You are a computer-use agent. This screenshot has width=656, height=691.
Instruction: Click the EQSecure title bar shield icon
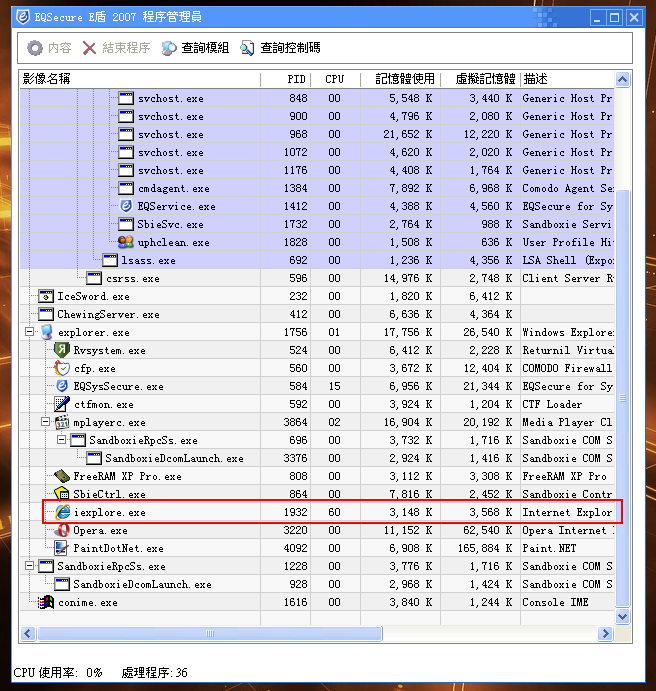coord(23,17)
